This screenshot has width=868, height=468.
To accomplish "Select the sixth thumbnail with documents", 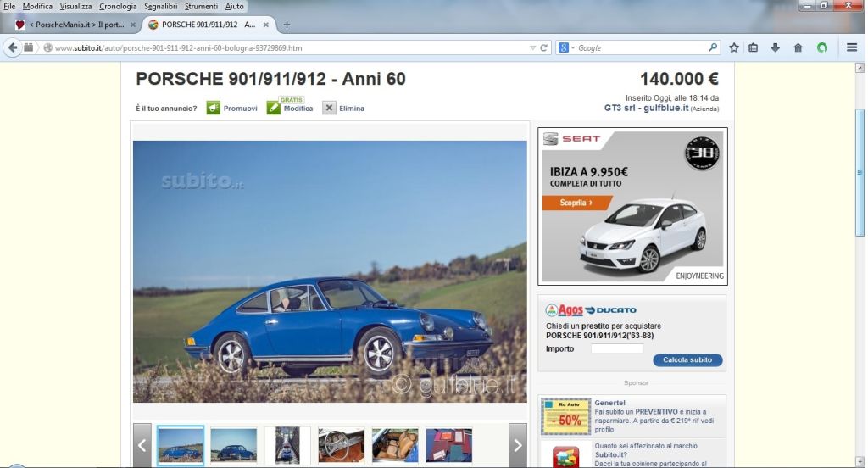I will click(x=449, y=445).
